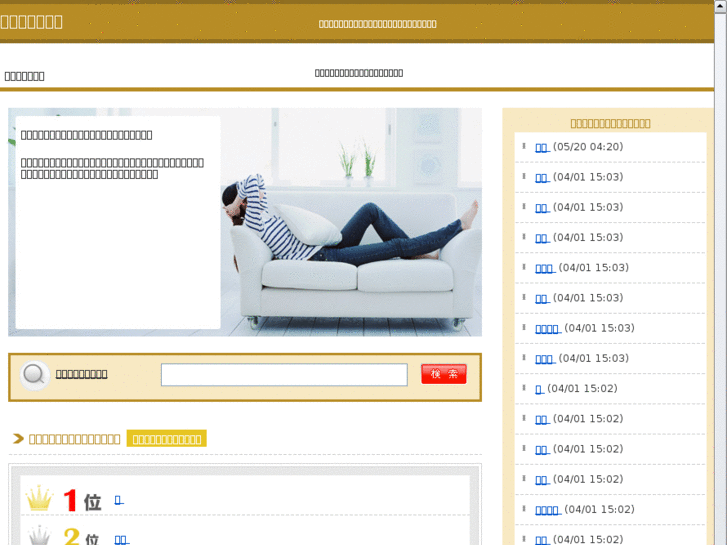This screenshot has height=545, width=727.
Task: Open the blue link next to 2位
Action: (121, 539)
